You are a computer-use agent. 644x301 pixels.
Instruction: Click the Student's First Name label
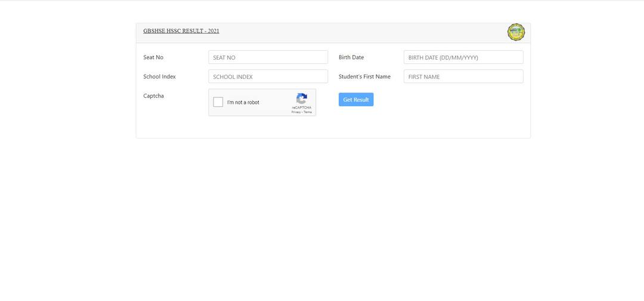coord(364,76)
